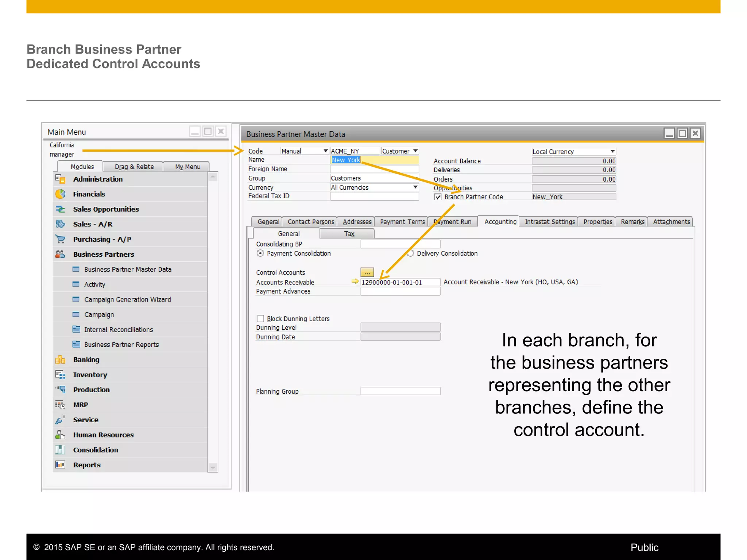Open the Financials module icon
747x560 pixels.
coord(60,194)
